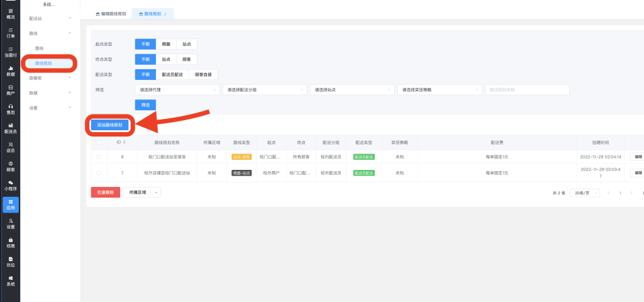Go to 订单 orders in the sidebar
The width and height of the screenshot is (644, 302).
[10, 32]
